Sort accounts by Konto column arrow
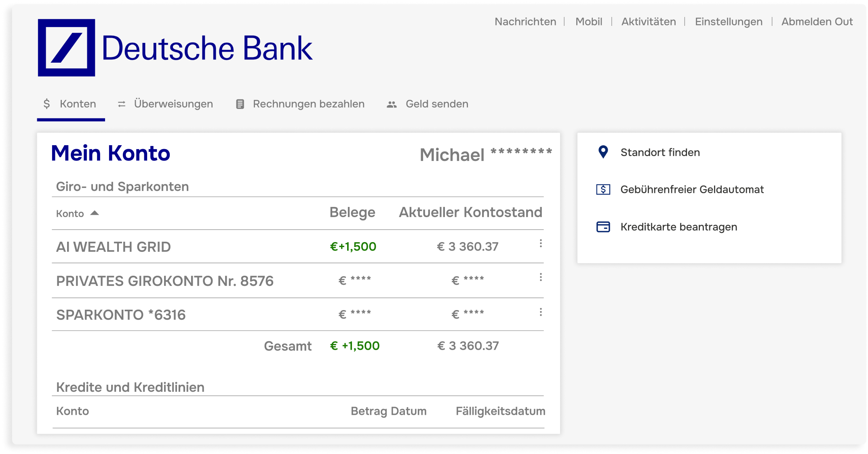This screenshot has width=868, height=454. point(95,213)
